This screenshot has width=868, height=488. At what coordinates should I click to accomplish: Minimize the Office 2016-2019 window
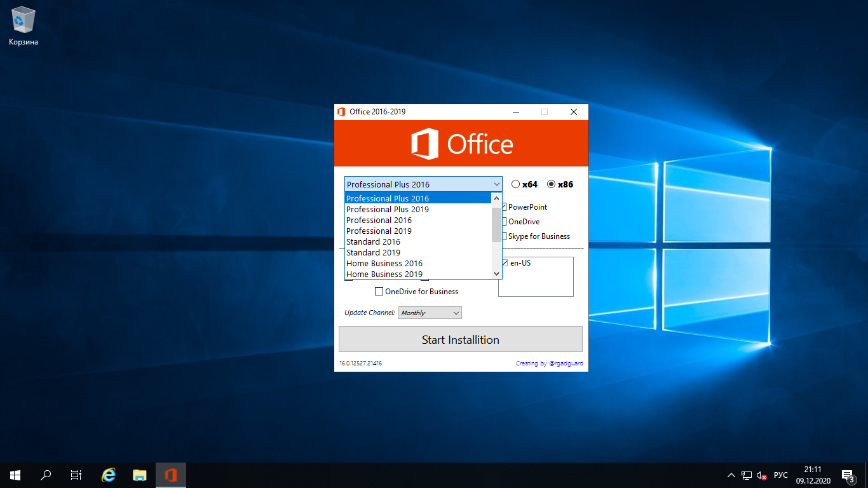(517, 112)
